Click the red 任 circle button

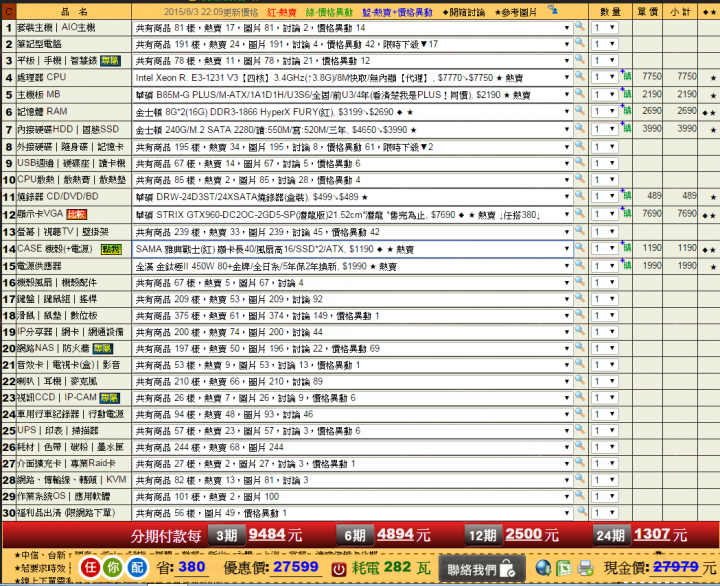(x=90, y=568)
